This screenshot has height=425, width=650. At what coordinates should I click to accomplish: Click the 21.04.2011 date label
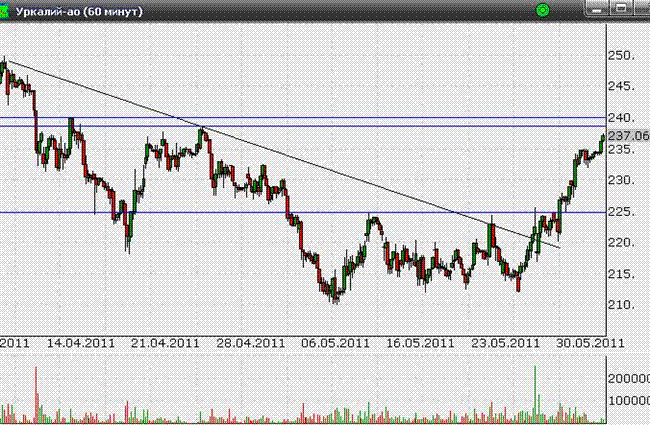165,343
